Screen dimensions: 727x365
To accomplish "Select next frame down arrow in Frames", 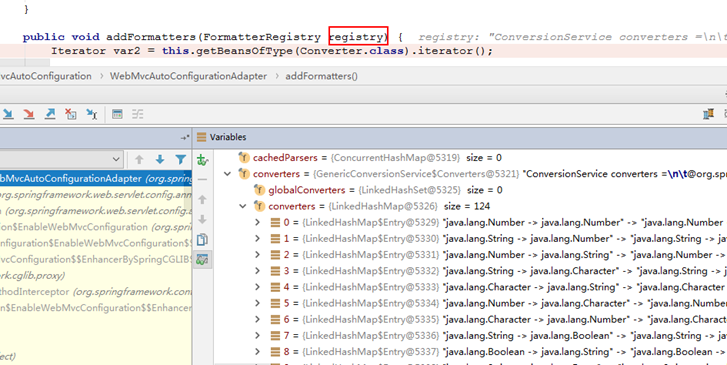I will tap(160, 160).
